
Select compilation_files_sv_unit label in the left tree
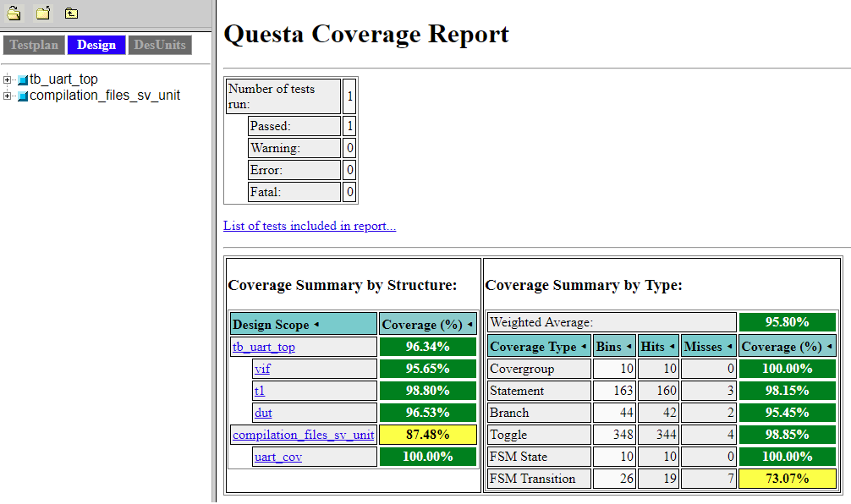tap(105, 96)
